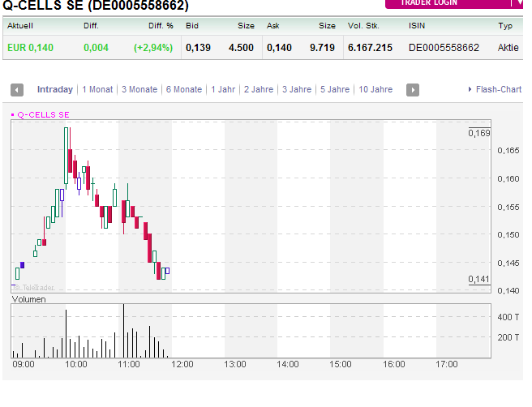Switch chart to 5 Jahre
The width and height of the screenshot is (532, 407).
(x=335, y=89)
